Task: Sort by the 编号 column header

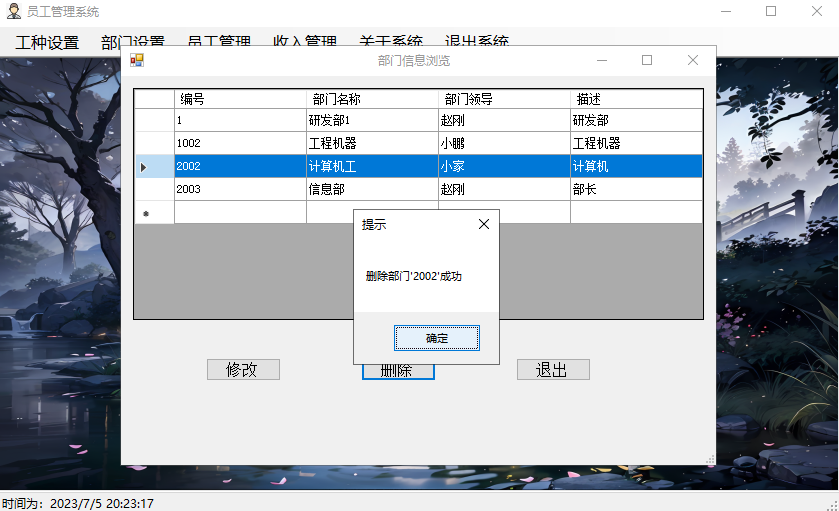Action: 240,99
